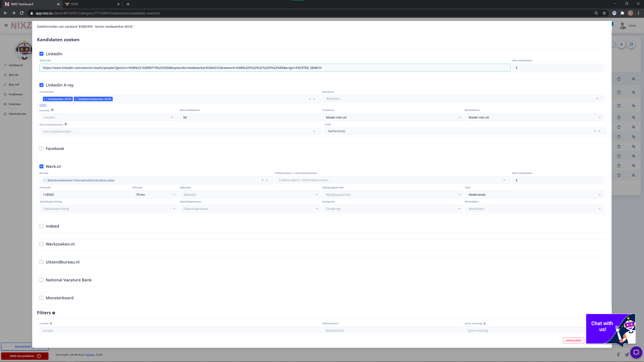Click the ANNULEREN button
Image resolution: width=644 pixels, height=362 pixels.
(573, 341)
